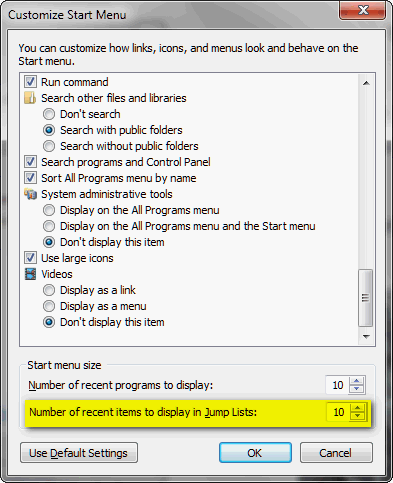This screenshot has height=483, width=393.
Task: Click the Start menu size group label
Action: click(64, 365)
